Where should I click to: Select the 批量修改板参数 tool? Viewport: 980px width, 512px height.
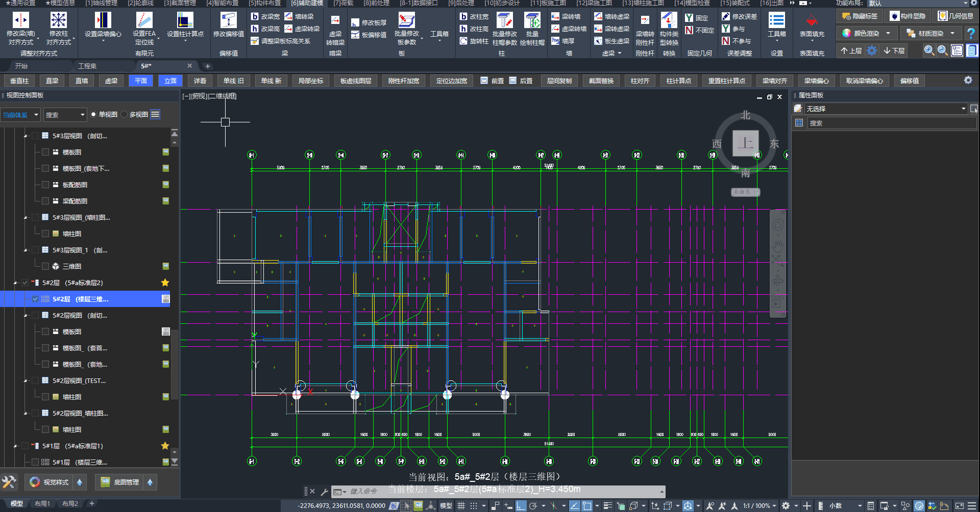tap(406, 29)
